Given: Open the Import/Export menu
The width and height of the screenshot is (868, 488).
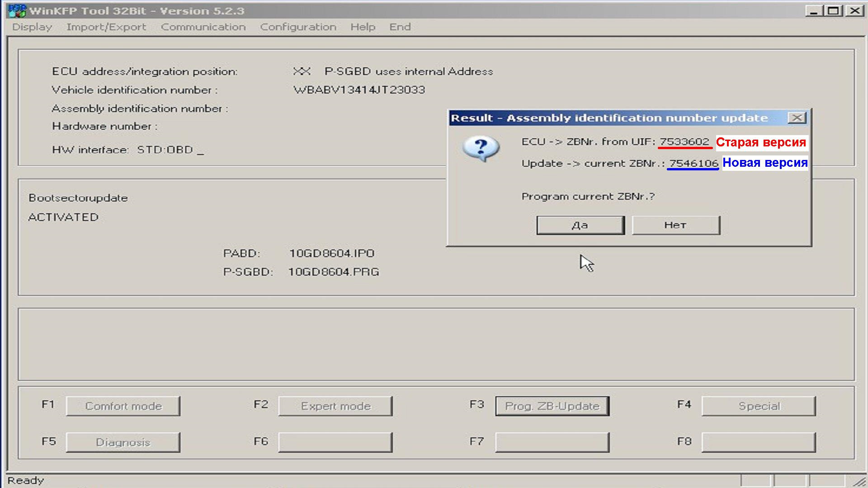Looking at the screenshot, I should click(106, 27).
